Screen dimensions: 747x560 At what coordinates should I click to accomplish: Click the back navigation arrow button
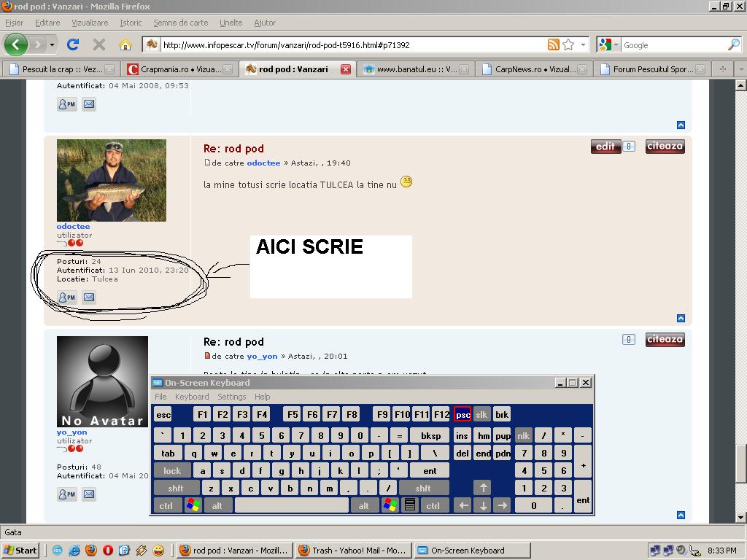(15, 44)
